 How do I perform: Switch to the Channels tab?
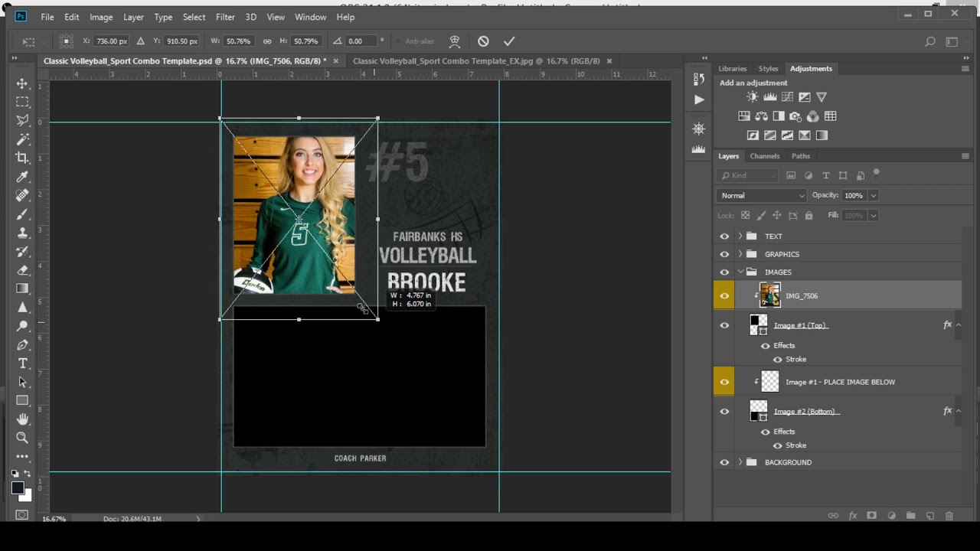[x=764, y=156]
